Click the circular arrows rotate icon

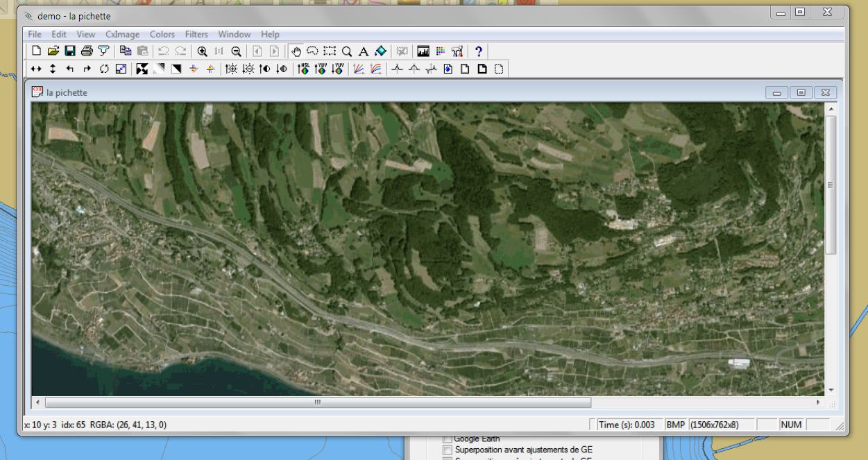pos(104,69)
